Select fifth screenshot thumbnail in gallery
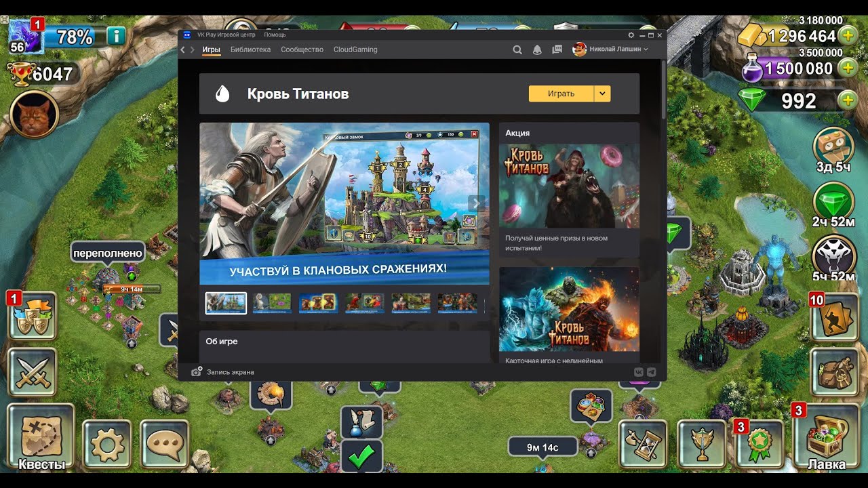Screen dimensions: 868x488 (411, 303)
